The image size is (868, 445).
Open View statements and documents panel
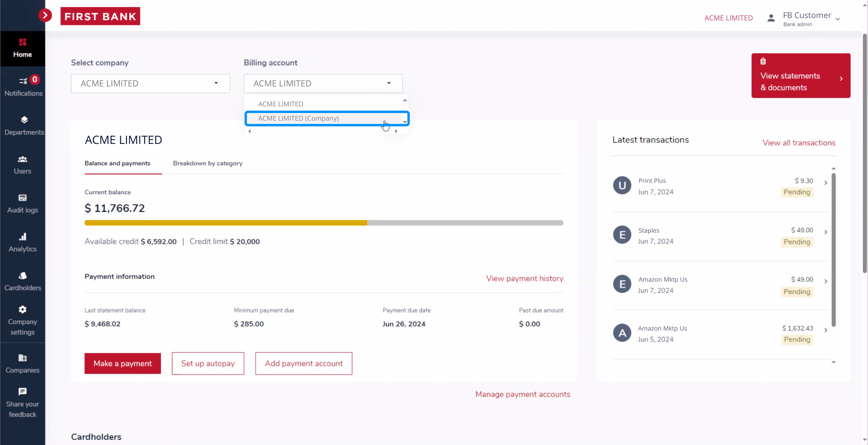pyautogui.click(x=801, y=76)
